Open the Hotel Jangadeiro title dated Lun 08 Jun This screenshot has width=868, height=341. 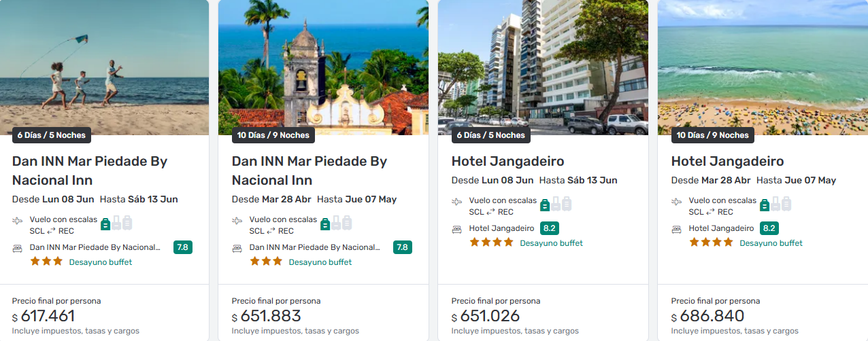(507, 162)
